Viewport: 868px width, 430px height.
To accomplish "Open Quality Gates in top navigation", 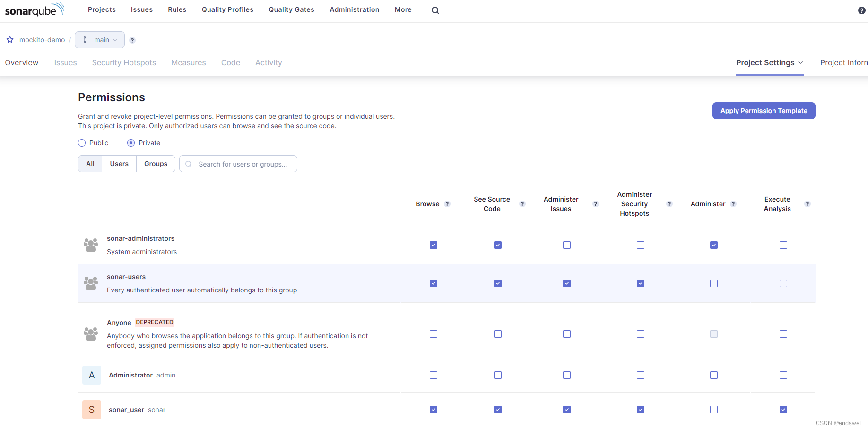I will (x=291, y=9).
